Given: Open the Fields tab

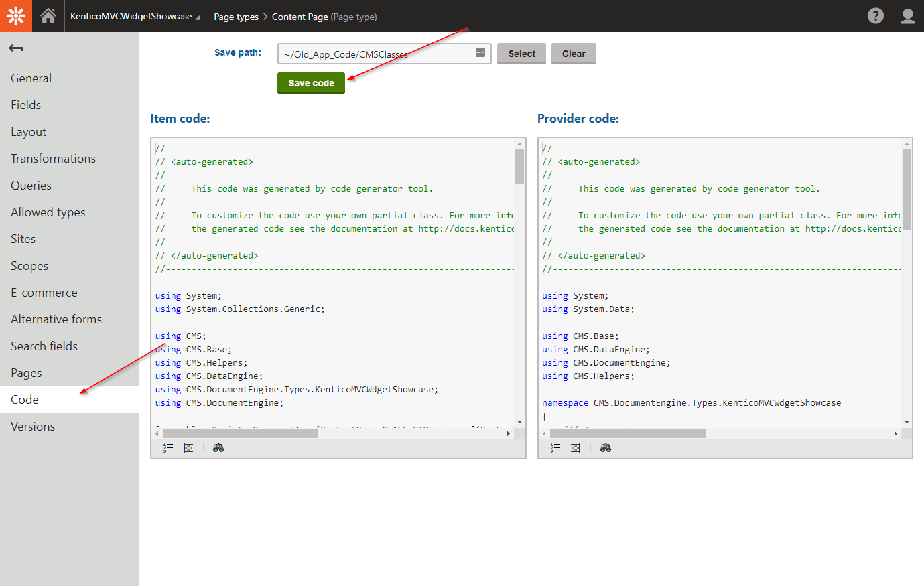Looking at the screenshot, I should point(70,105).
